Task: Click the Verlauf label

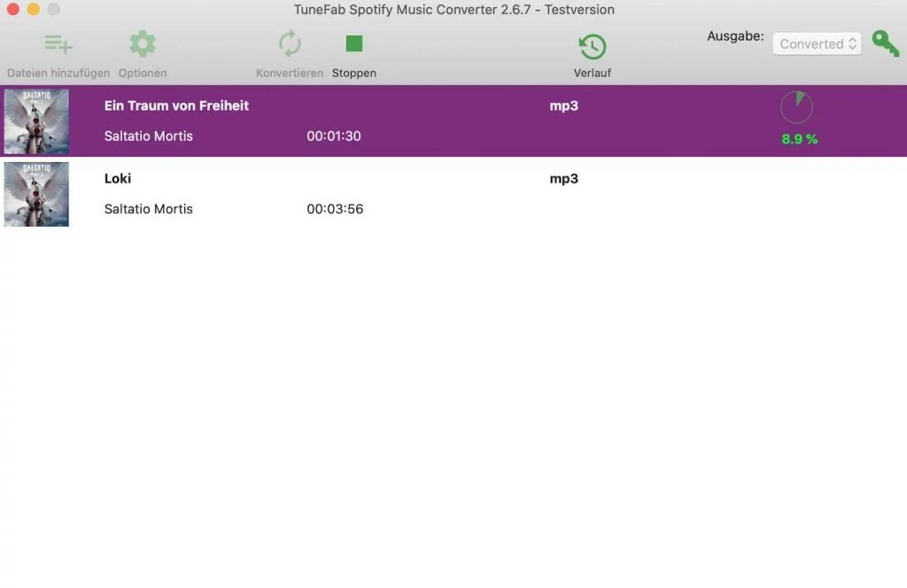Action: pyautogui.click(x=593, y=73)
